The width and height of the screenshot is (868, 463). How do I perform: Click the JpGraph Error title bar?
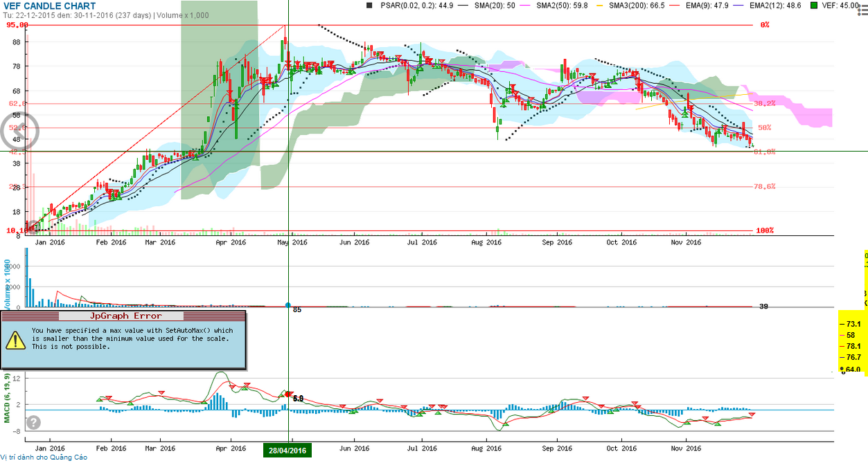[x=124, y=316]
